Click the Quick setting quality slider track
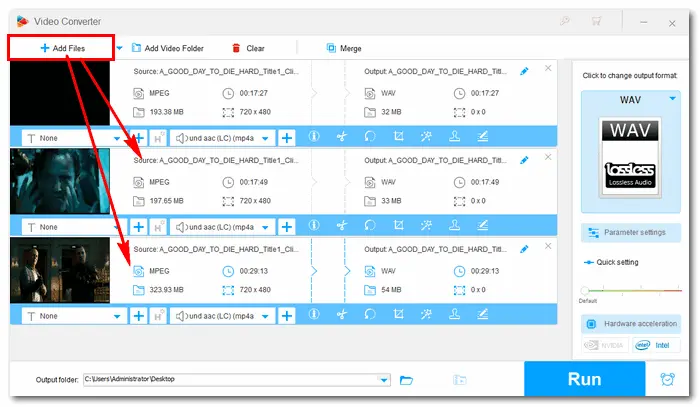Image resolution: width=700 pixels, height=407 pixels. (x=631, y=291)
